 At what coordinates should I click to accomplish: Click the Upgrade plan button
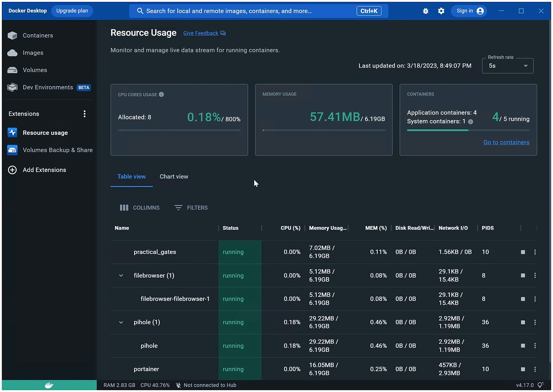[x=72, y=11]
